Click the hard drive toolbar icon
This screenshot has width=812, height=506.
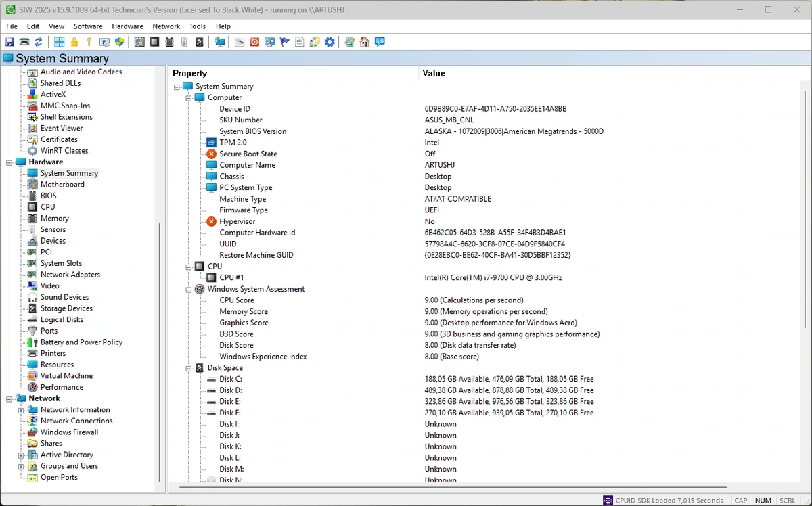[x=199, y=42]
